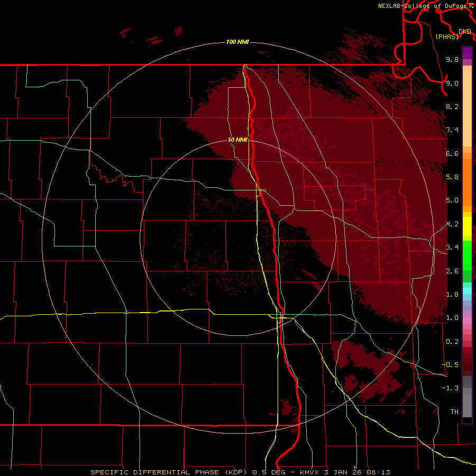Click the 5.8 value on the color scale

(x=452, y=177)
